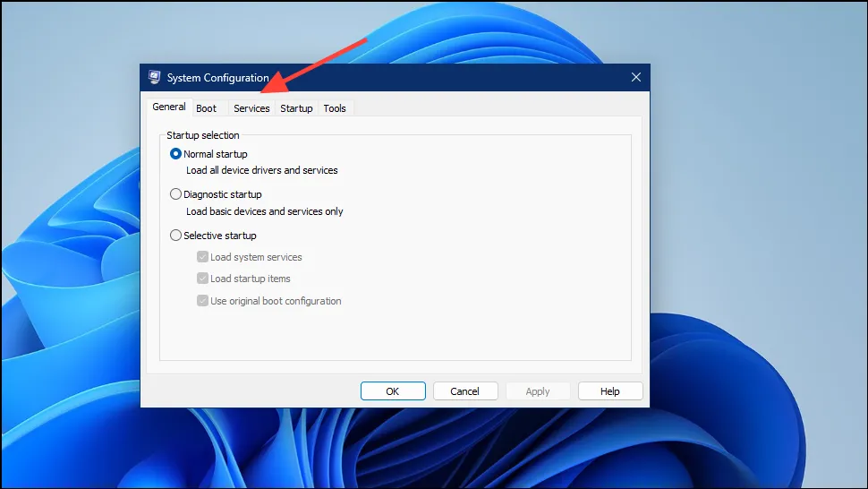Select the Normal startup radio button
Screen dimensions: 868x489
175,154
